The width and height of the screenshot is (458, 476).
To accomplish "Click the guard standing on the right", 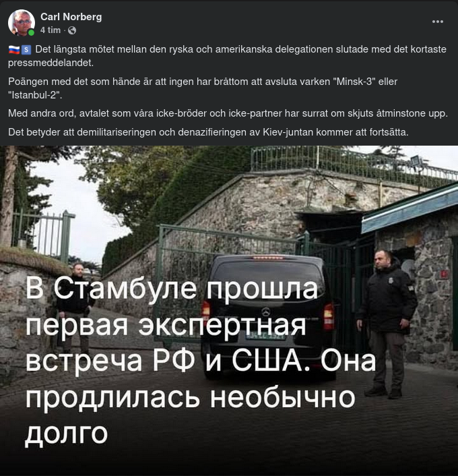I will click(x=387, y=324).
